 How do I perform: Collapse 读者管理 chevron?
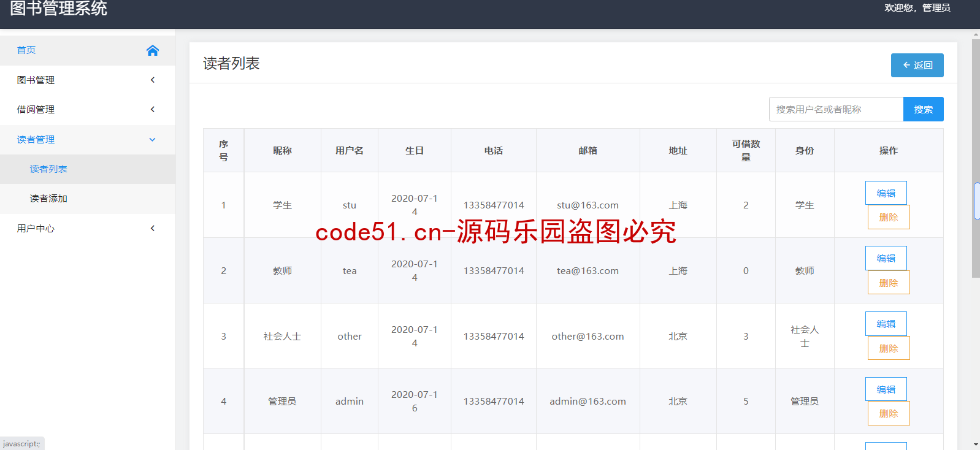[x=153, y=139]
